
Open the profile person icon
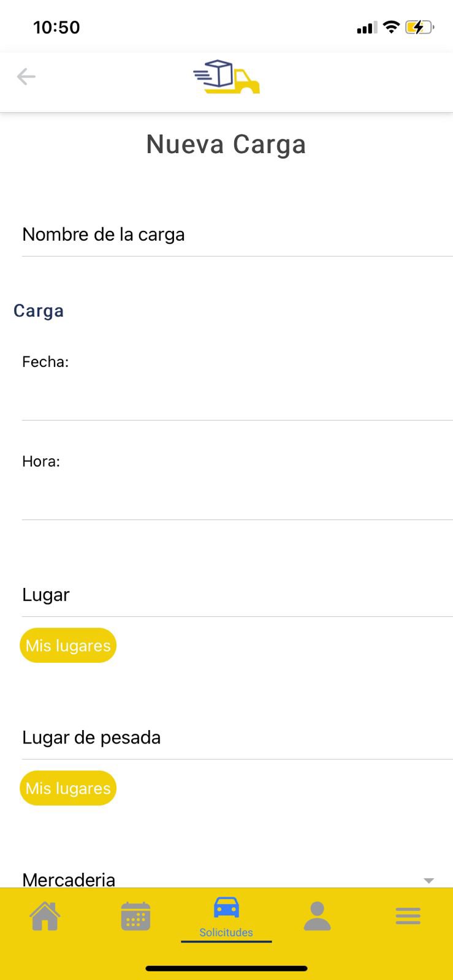point(317,916)
